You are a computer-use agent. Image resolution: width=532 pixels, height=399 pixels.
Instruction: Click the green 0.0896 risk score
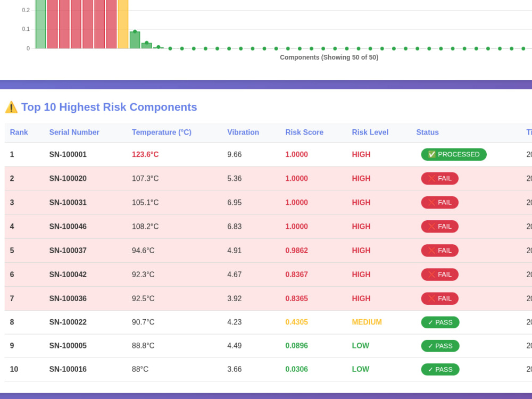tap(296, 346)
